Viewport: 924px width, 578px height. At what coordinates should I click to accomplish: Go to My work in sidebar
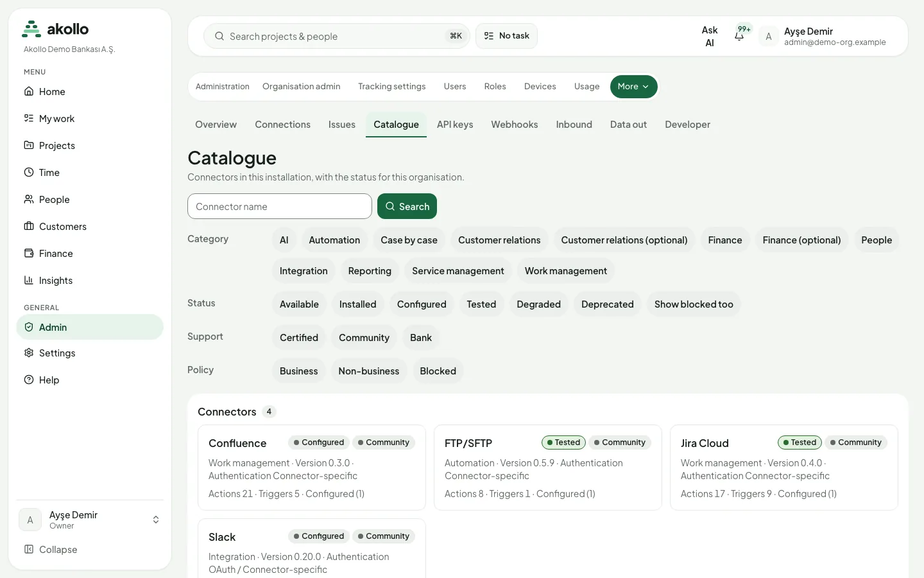[x=90, y=119]
